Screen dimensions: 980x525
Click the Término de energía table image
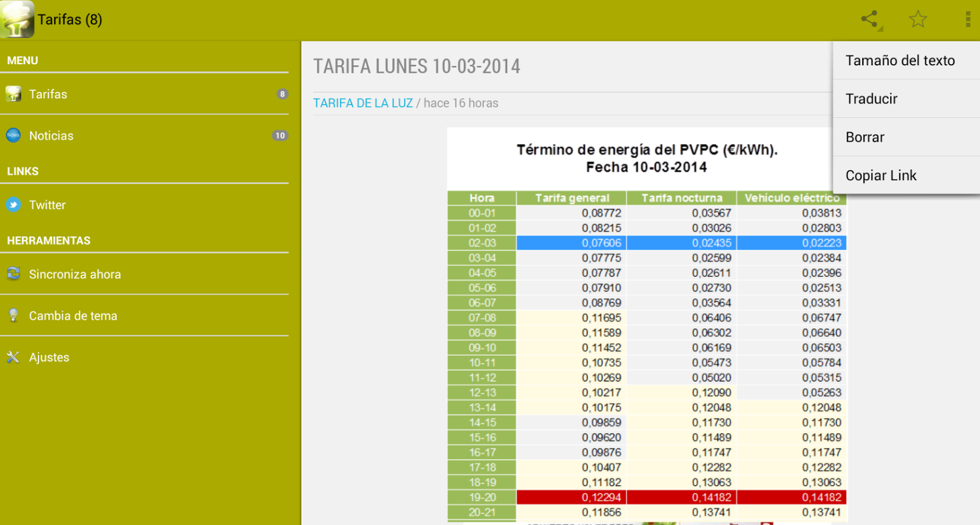[x=647, y=325]
